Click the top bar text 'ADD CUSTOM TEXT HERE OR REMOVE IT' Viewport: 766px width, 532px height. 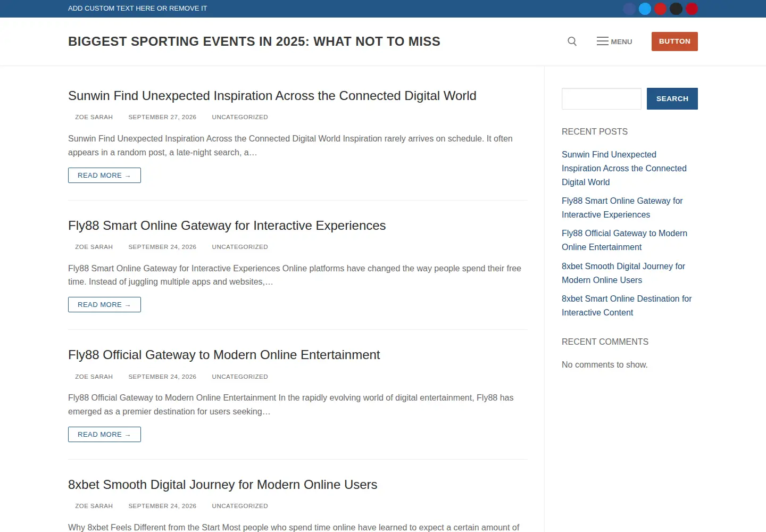coord(138,9)
